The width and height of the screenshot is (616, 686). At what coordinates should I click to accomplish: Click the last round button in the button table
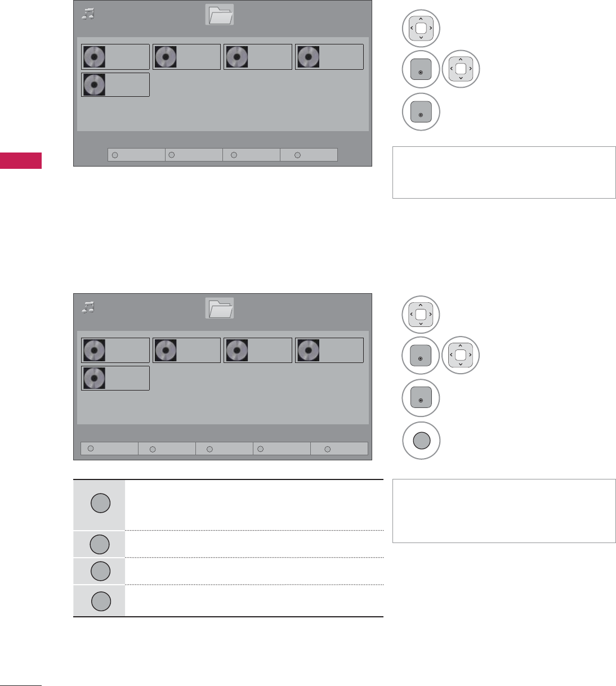(100, 601)
